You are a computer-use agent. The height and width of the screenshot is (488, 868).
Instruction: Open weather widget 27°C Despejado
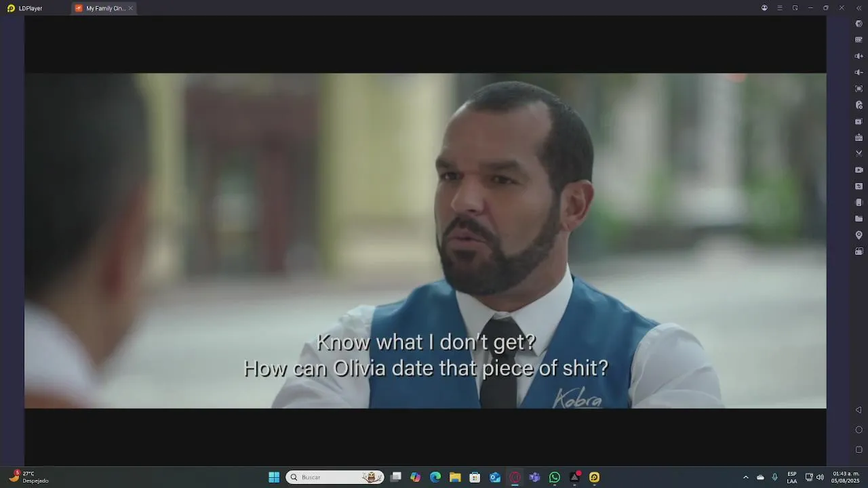(x=28, y=477)
